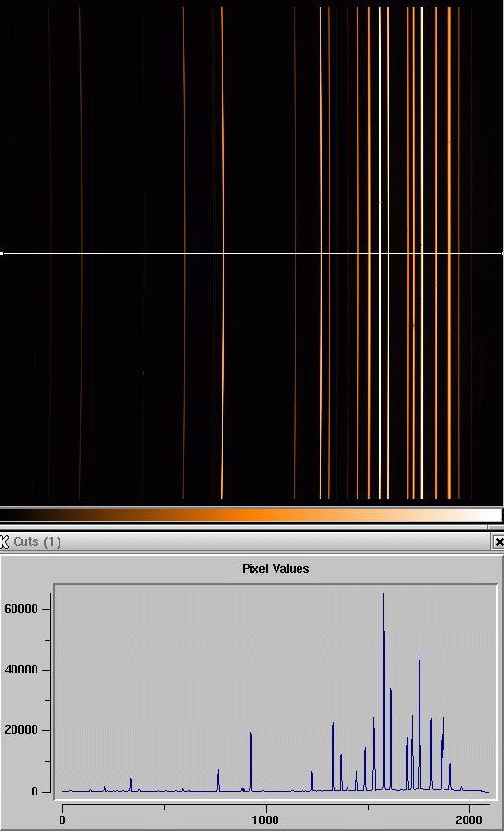Click the 60000 label on the y-axis
504x832 pixels.
coord(21,609)
